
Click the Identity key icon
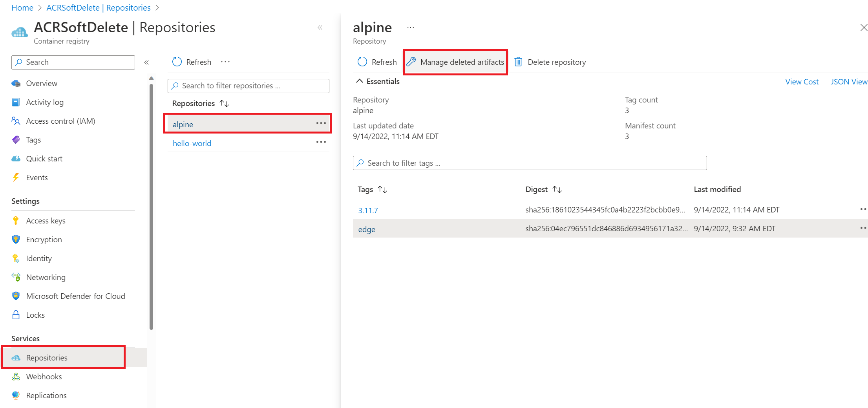tap(16, 258)
